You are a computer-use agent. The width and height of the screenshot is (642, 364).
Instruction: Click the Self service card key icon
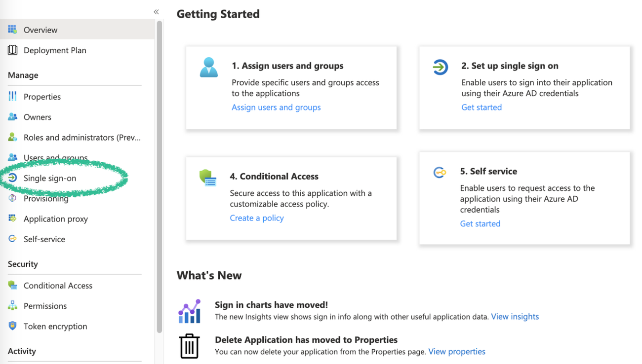440,172
